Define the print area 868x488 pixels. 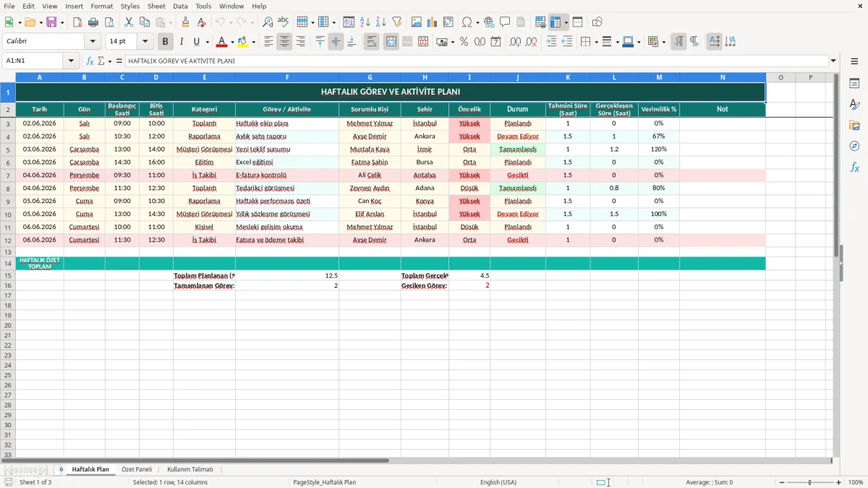[540, 22]
